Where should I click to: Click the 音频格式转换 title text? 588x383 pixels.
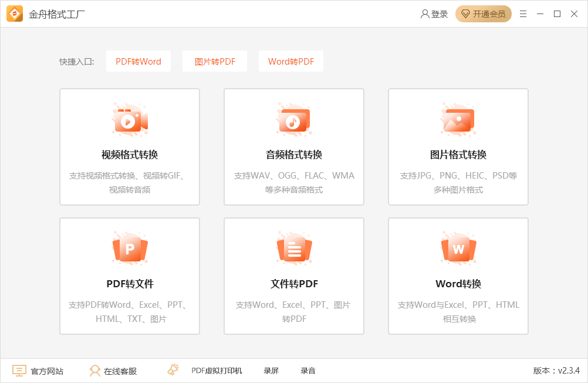click(x=294, y=154)
